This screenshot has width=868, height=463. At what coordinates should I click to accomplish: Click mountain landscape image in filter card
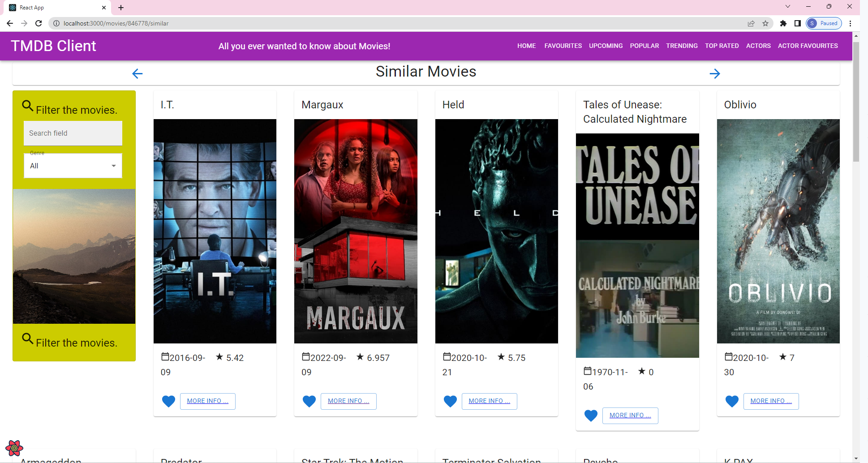tap(74, 256)
